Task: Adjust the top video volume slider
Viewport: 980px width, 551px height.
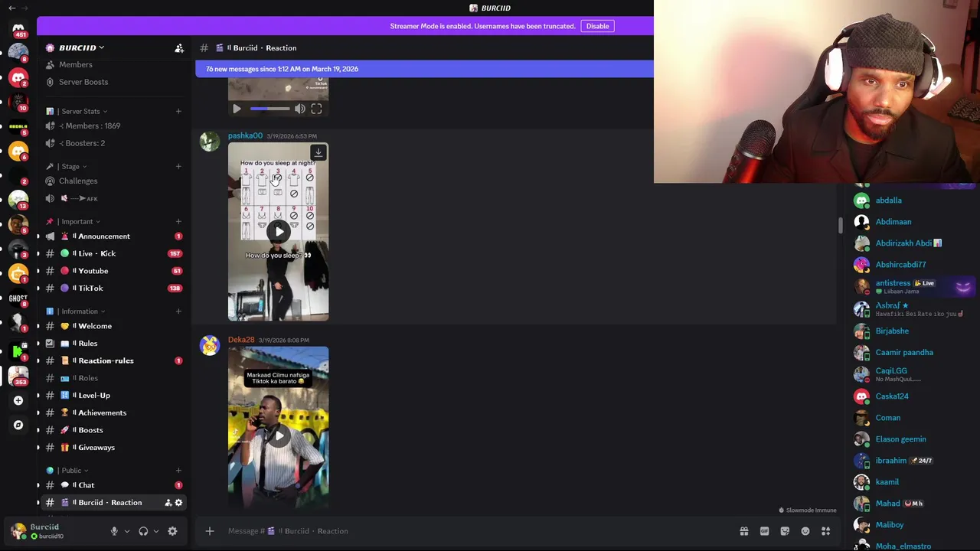Action: (x=270, y=109)
